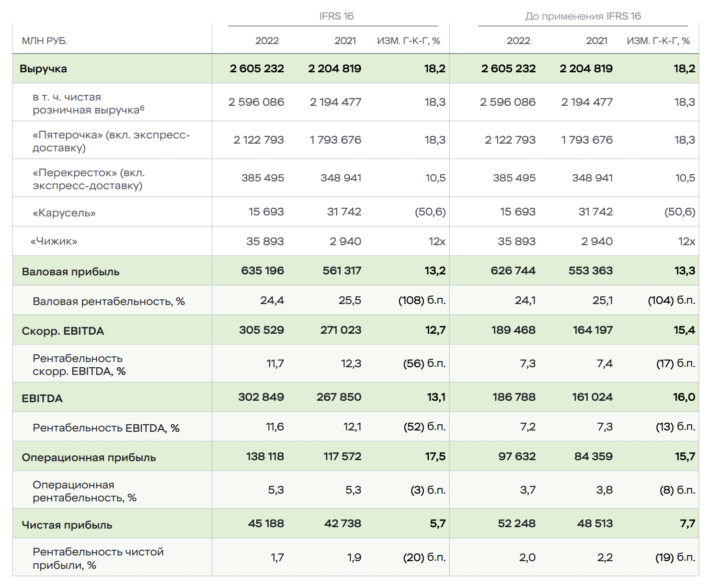
Task: Click the 'Операционная рентабельность, %' label
Action: click(x=85, y=491)
